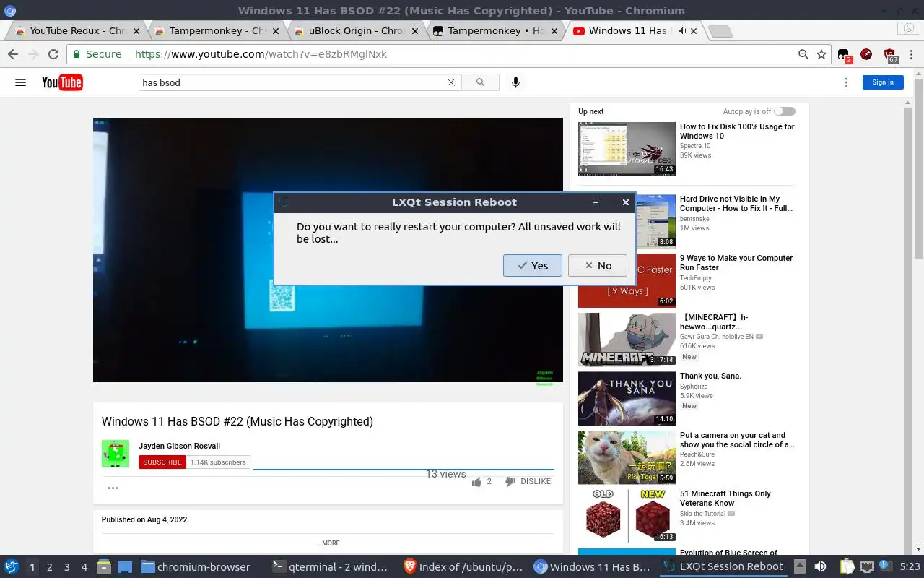Click the DISLIKE thumbs down
Image resolution: width=924 pixels, height=578 pixels.
coord(529,481)
